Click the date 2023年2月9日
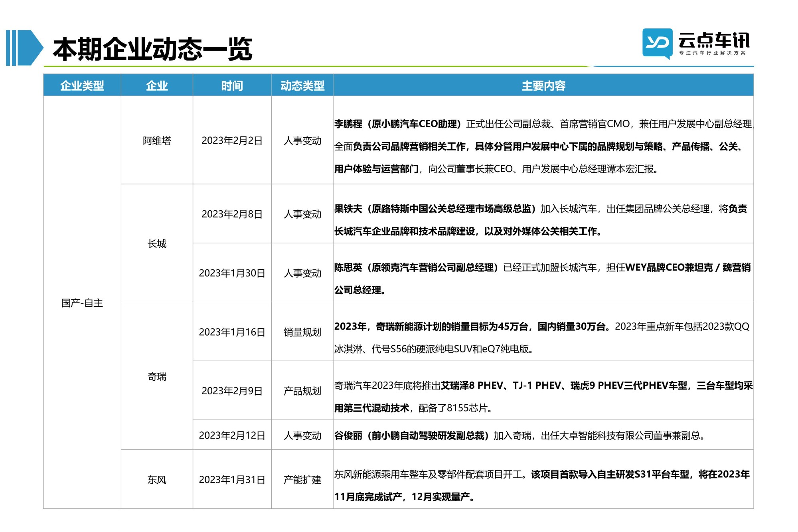This screenshot has height=532, width=798. pos(232,391)
